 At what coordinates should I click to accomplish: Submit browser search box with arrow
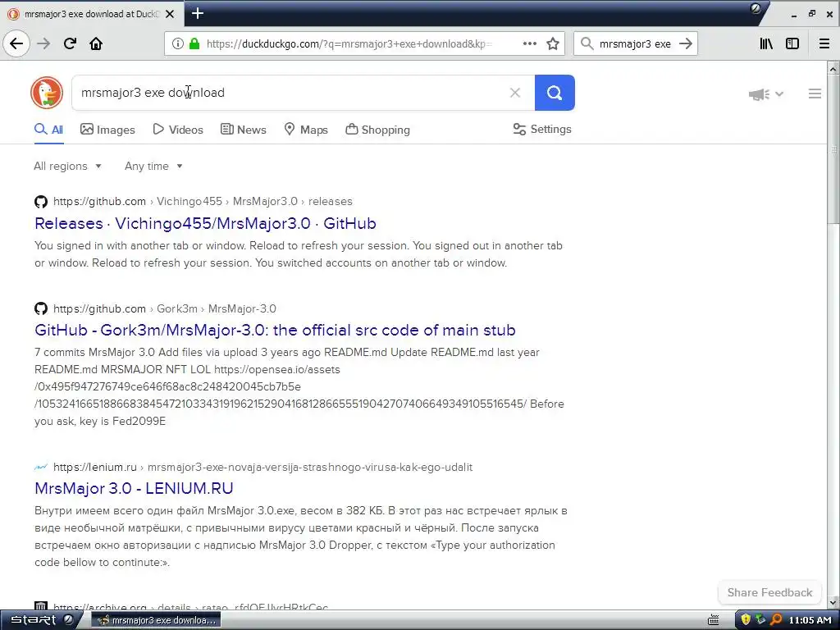click(686, 44)
